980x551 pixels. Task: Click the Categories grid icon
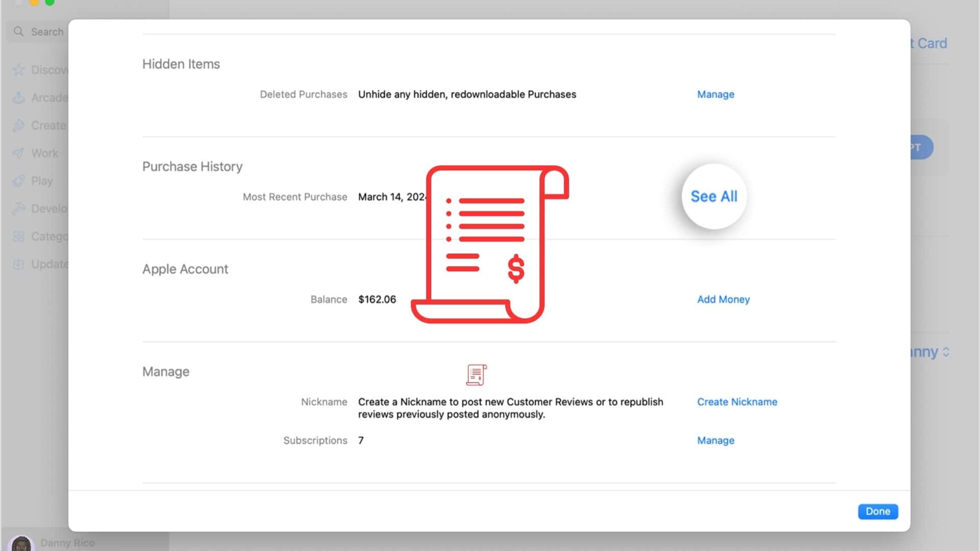tap(18, 237)
